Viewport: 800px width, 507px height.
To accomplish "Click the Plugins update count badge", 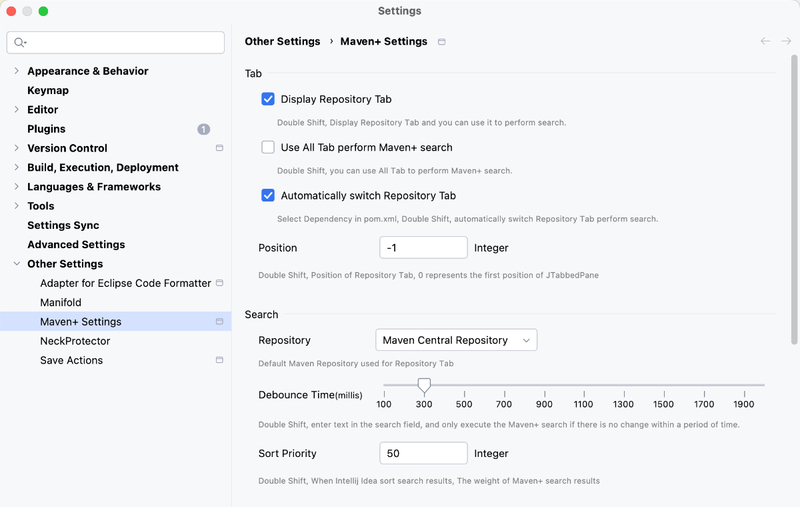I will [204, 129].
